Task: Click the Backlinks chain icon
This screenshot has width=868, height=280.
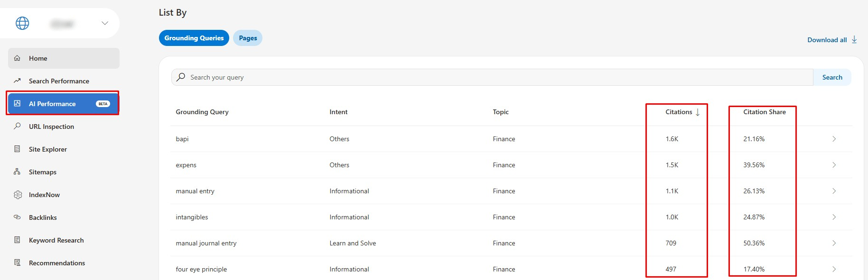Action: click(17, 217)
